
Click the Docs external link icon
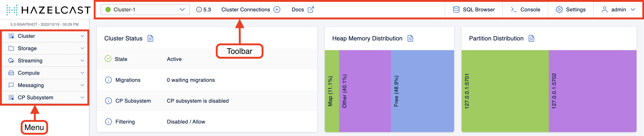point(311,10)
